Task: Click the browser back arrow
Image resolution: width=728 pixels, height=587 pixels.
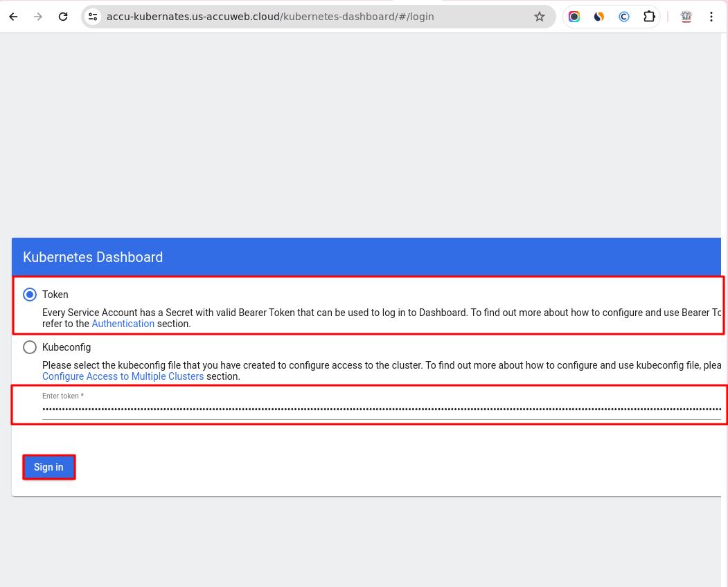Action: click(x=13, y=17)
